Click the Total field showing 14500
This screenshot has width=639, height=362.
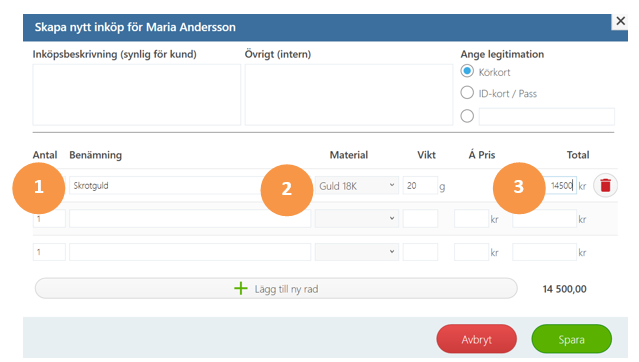point(560,185)
